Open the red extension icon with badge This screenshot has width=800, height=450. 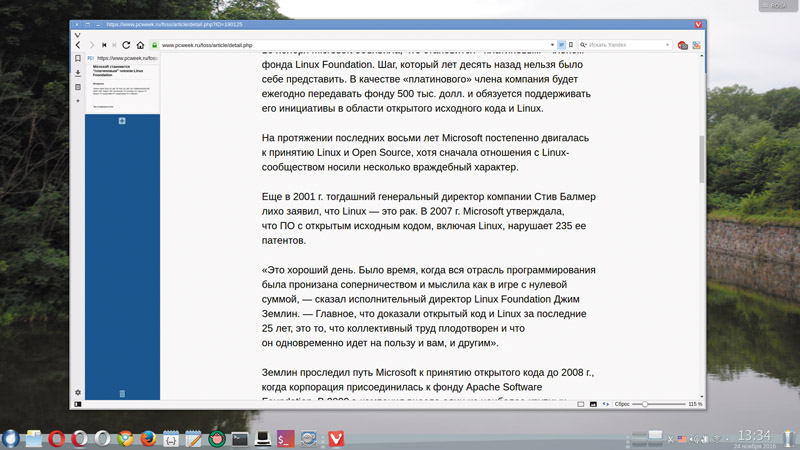(683, 45)
